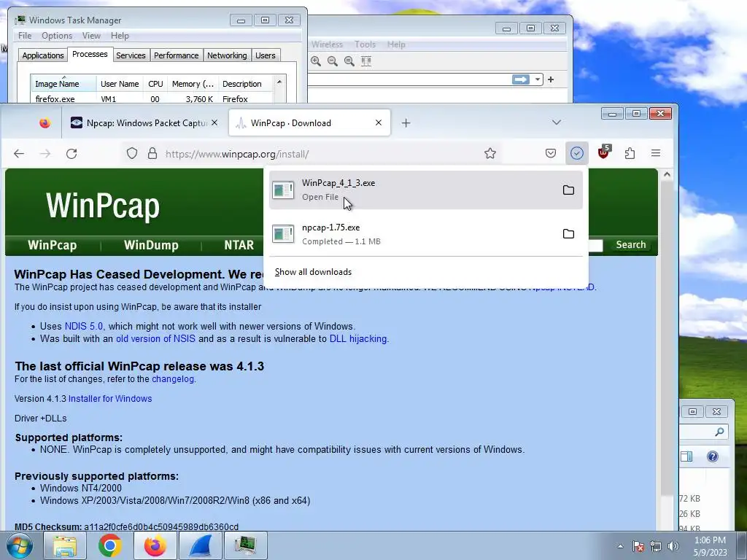This screenshot has height=560, width=747.
Task: Follow old version of NSIS link
Action: tap(155, 338)
